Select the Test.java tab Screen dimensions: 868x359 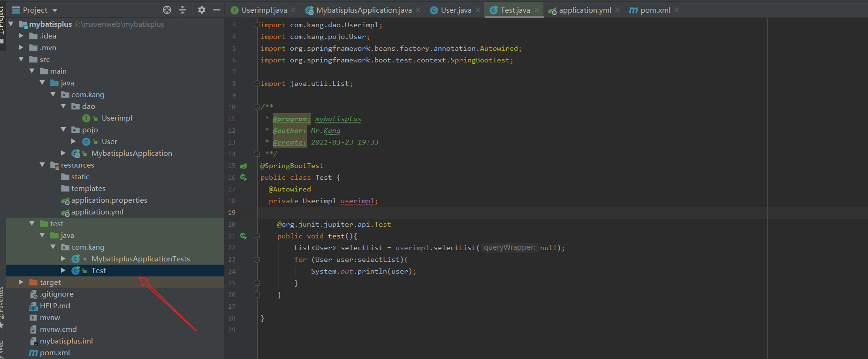click(x=515, y=10)
